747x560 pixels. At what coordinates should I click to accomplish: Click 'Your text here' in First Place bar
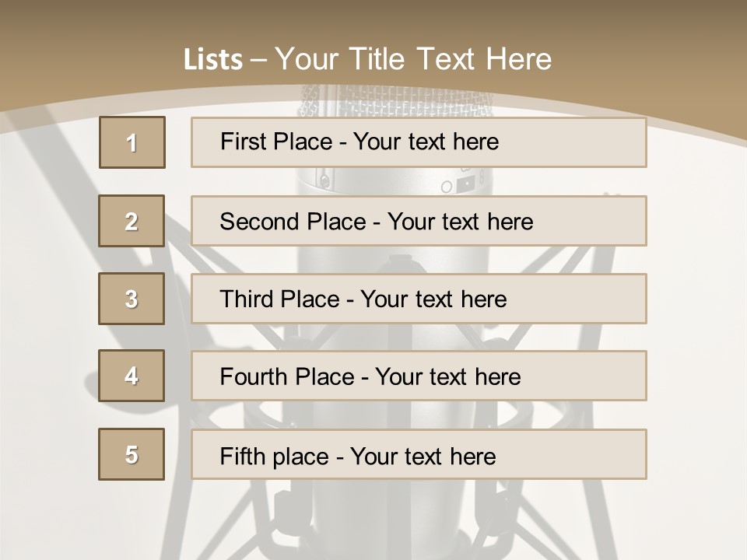pos(426,142)
